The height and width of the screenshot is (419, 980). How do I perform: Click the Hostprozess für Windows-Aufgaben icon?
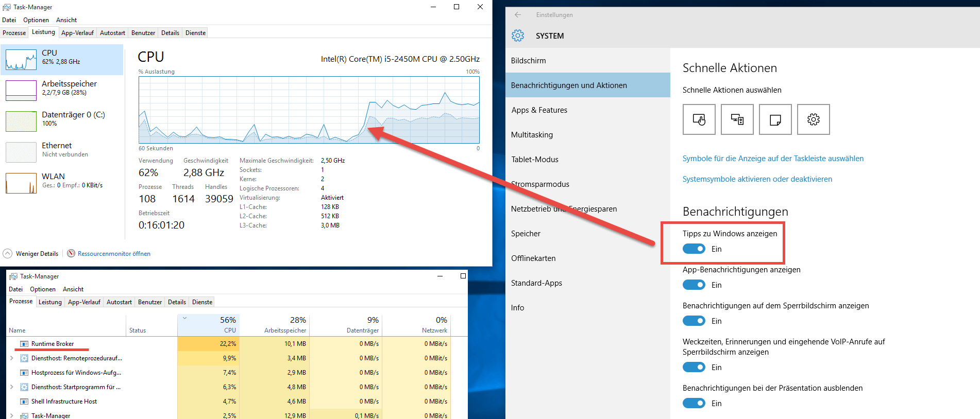(24, 373)
